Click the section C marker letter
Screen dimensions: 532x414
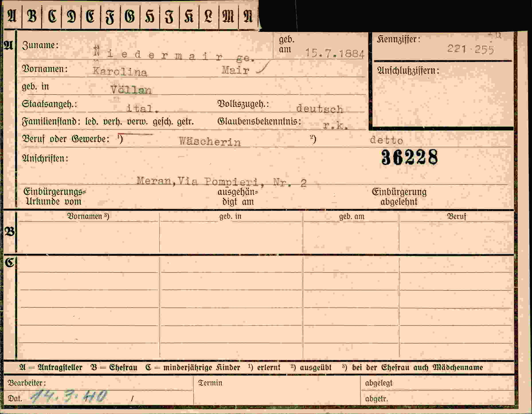click(10, 263)
